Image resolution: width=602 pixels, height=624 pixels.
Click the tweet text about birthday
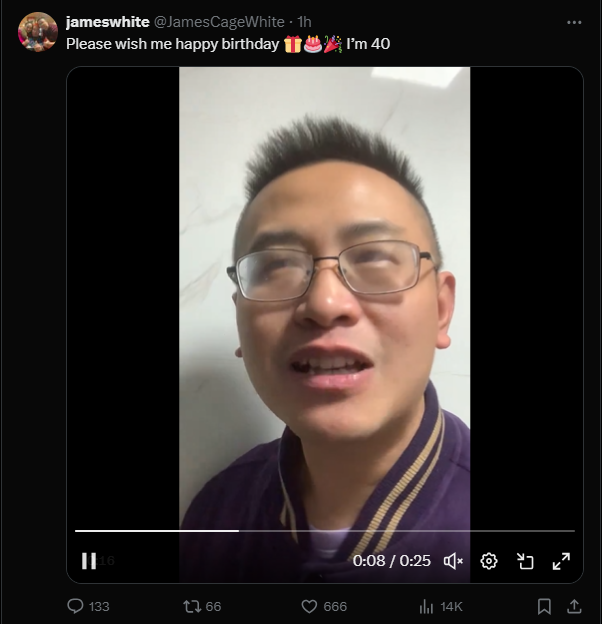[x=228, y=44]
